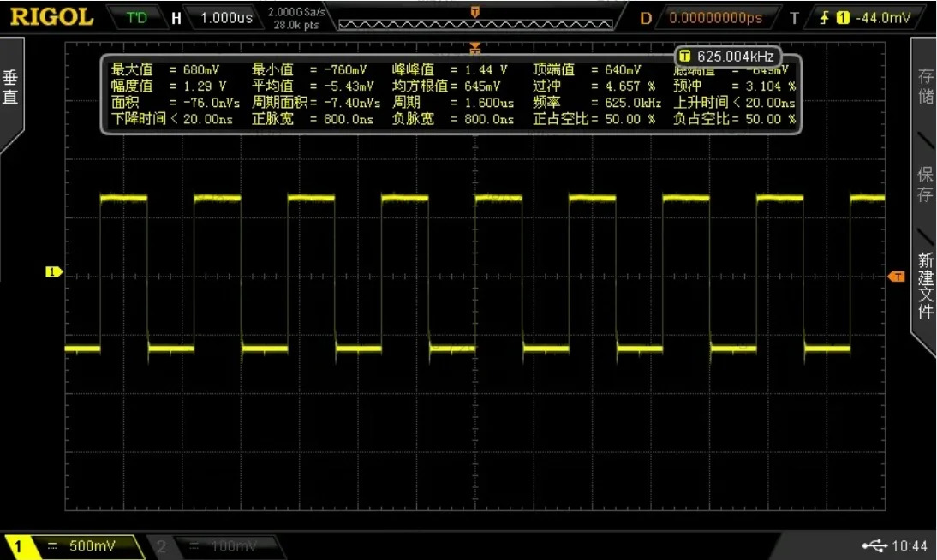This screenshot has width=937, height=560.
Task: Open the 存储 right side menu tab
Action: click(x=926, y=86)
